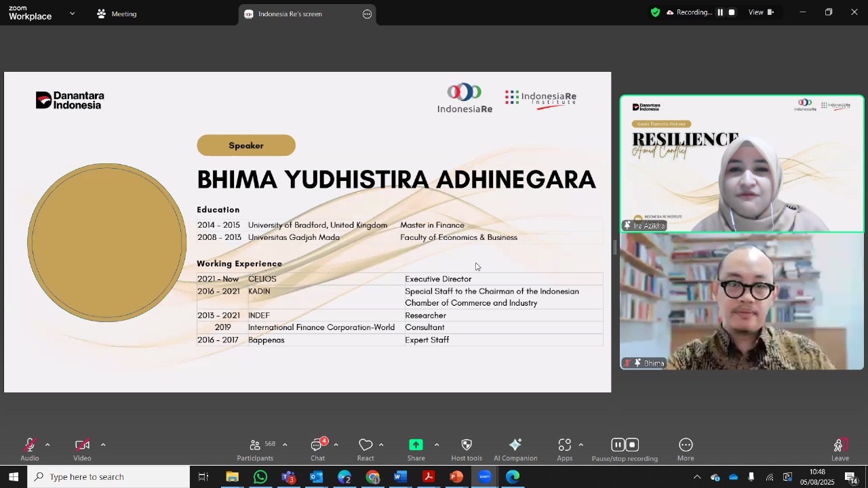The width and height of the screenshot is (868, 488).
Task: Click the green Share screen button
Action: point(416,445)
